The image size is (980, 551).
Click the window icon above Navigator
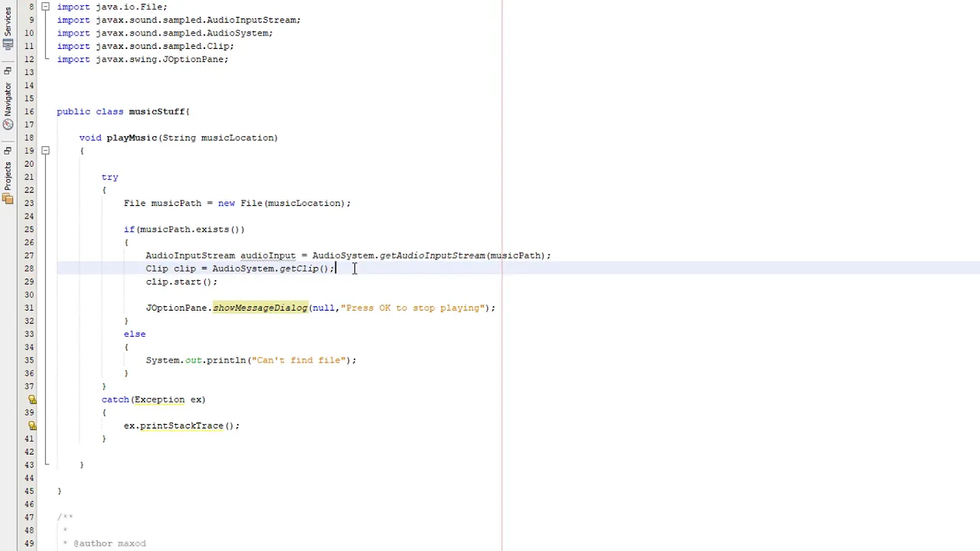[x=7, y=72]
